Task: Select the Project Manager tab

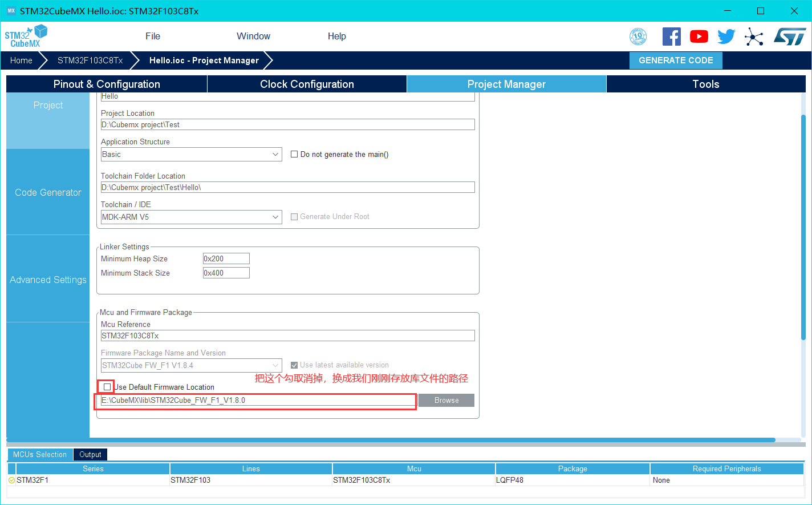Action: tap(506, 84)
